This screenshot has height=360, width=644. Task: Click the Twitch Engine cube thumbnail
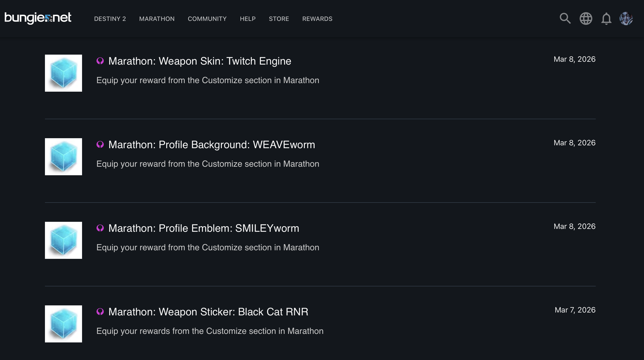click(63, 73)
